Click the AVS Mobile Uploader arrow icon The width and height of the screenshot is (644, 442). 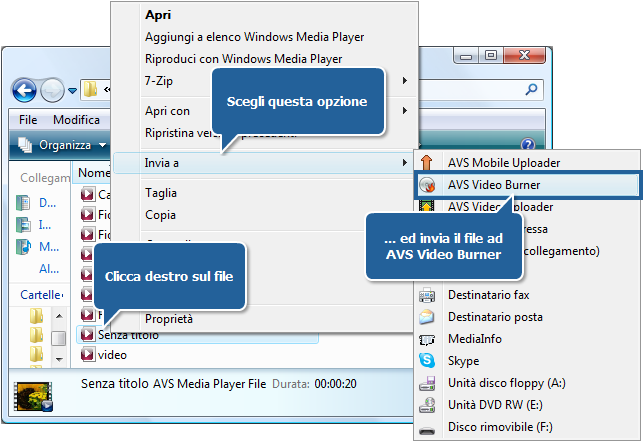427,163
